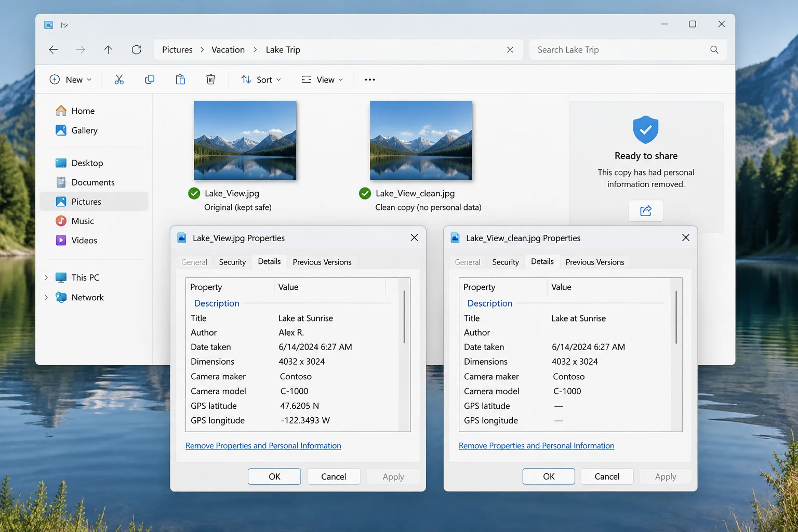Click Remove Properties link in Lake_View.jpg dialog

pos(263,446)
